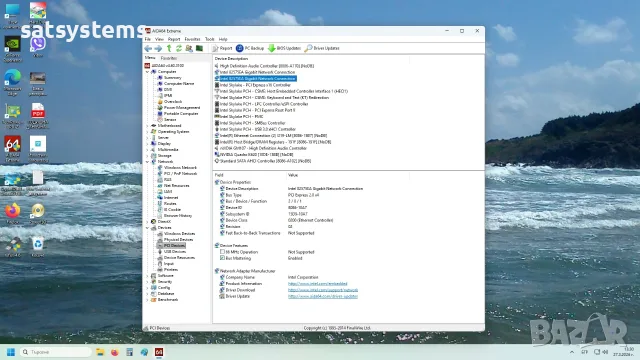Go forward with the blue right arrow
Image resolution: width=640 pixels, height=360 pixels.
(x=158, y=48)
